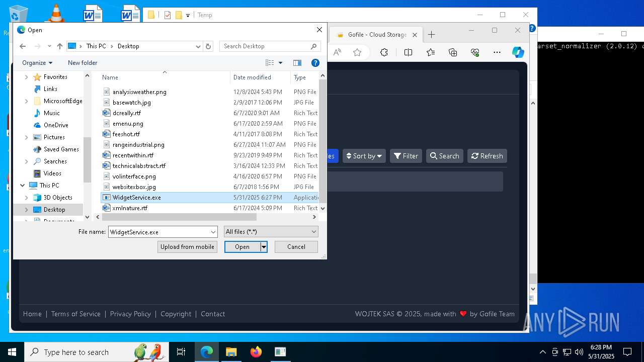Open Windows Start menu
This screenshot has height=362, width=644.
click(12, 352)
